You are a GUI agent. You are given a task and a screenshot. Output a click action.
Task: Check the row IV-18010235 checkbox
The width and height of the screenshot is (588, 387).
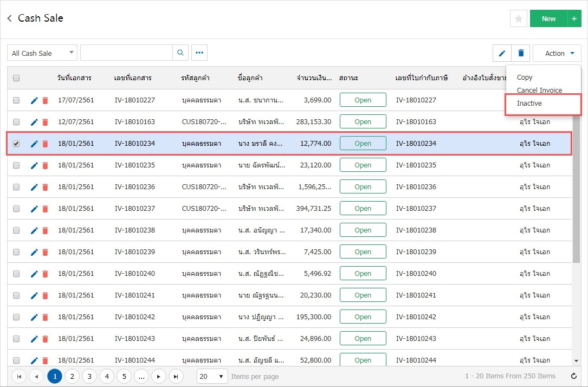[16, 165]
